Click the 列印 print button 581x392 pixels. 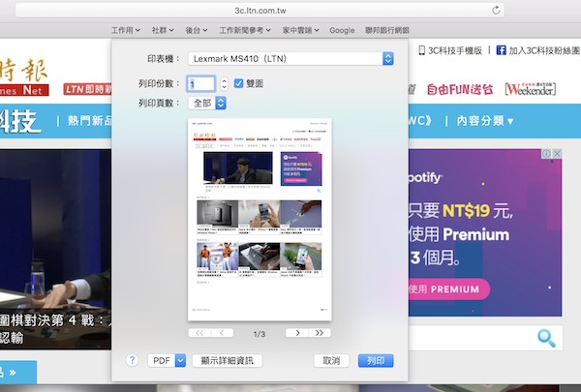click(376, 360)
